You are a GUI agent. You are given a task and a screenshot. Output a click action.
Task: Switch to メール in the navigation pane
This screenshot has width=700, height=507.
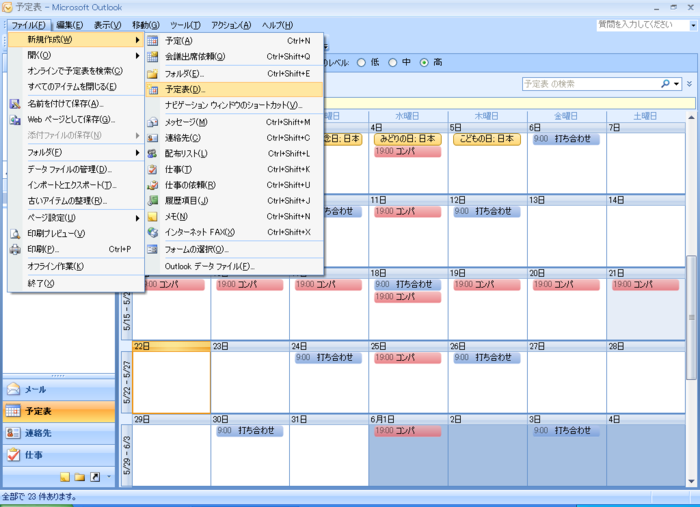(59, 390)
